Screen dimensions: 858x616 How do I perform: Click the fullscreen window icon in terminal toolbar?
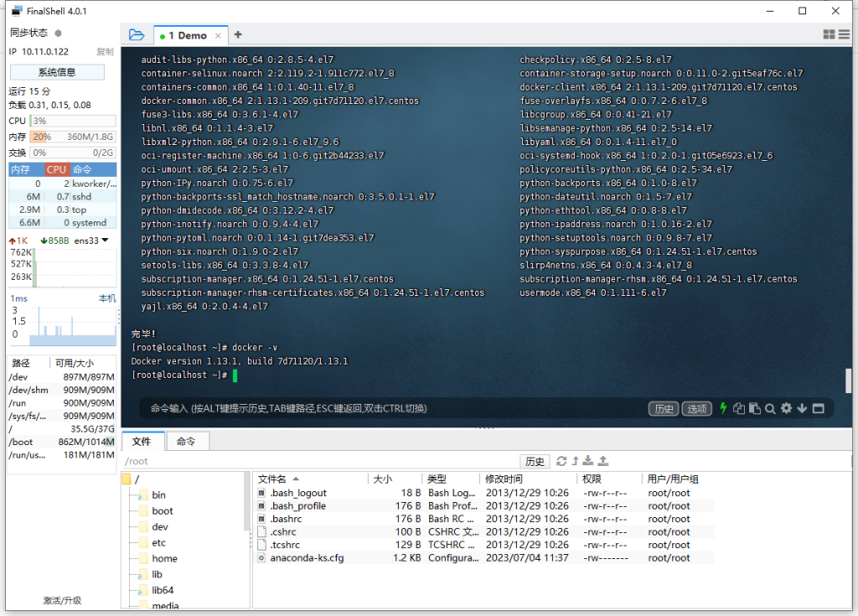point(818,408)
